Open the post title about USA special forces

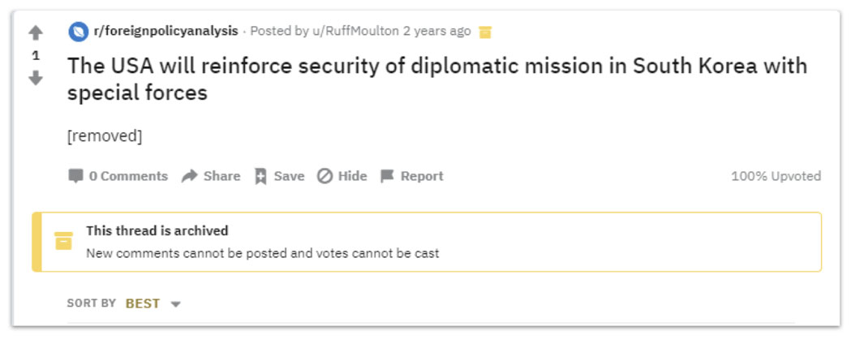click(x=436, y=79)
